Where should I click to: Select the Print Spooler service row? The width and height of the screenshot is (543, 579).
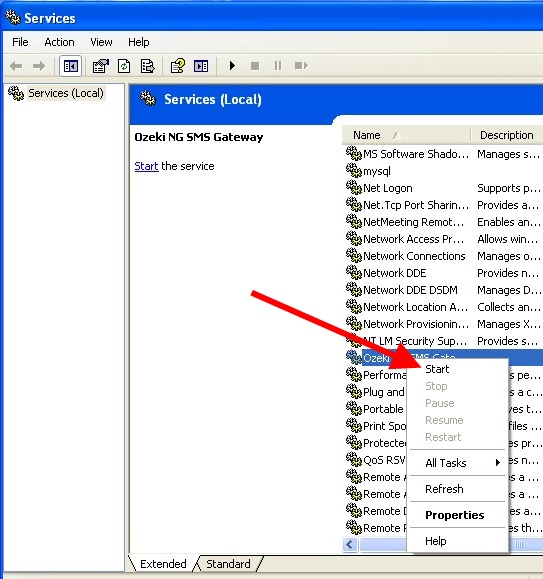(376, 426)
